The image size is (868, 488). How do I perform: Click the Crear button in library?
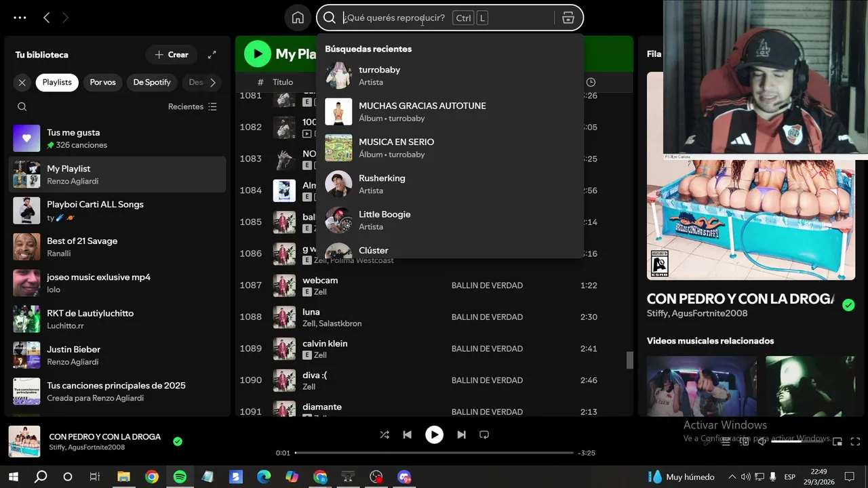(172, 55)
